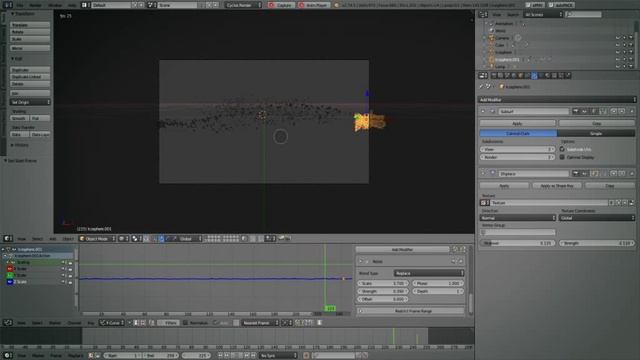Image resolution: width=640 pixels, height=360 pixels.
Task: Open the Direction Normal dropdown
Action: coord(518,218)
